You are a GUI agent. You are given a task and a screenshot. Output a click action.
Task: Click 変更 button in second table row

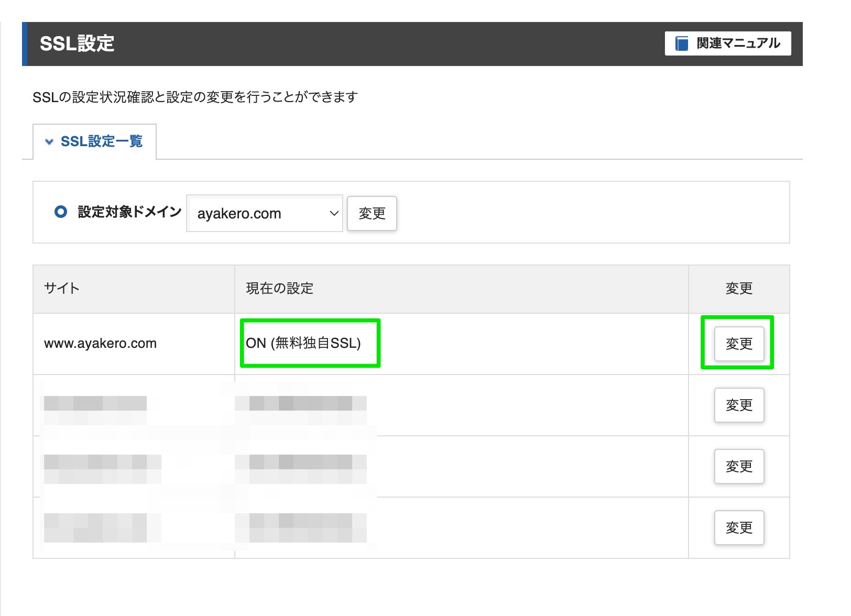coord(739,405)
